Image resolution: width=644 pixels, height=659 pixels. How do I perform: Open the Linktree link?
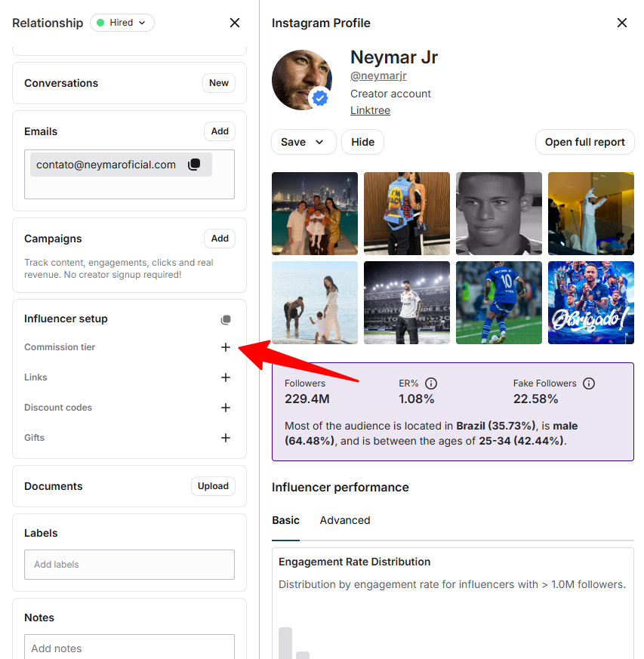(x=371, y=110)
